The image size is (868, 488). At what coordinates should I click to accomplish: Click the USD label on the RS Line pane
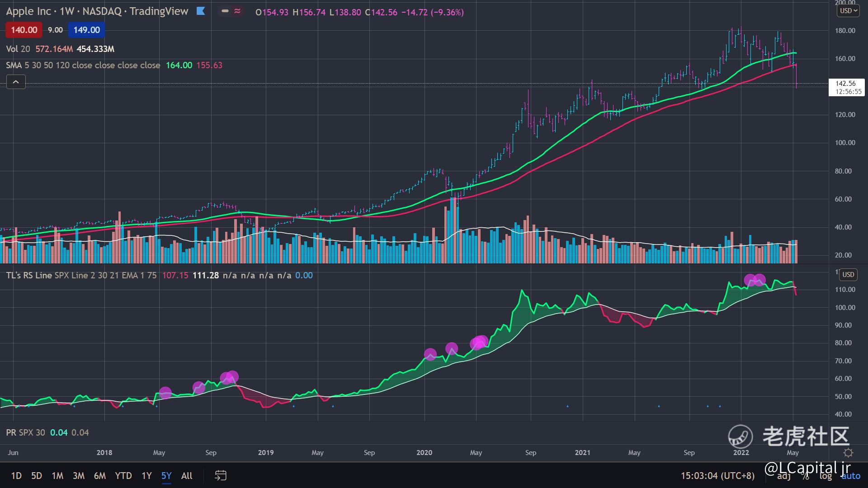coord(848,274)
